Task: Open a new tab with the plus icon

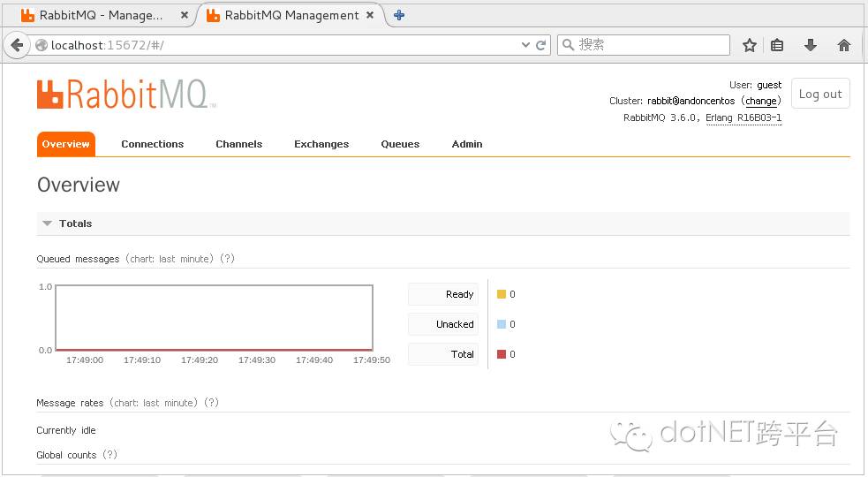Action: 399,16
